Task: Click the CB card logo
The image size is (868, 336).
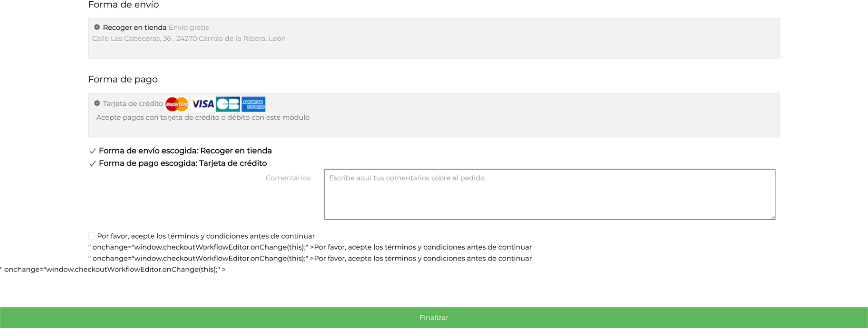Action: (228, 104)
